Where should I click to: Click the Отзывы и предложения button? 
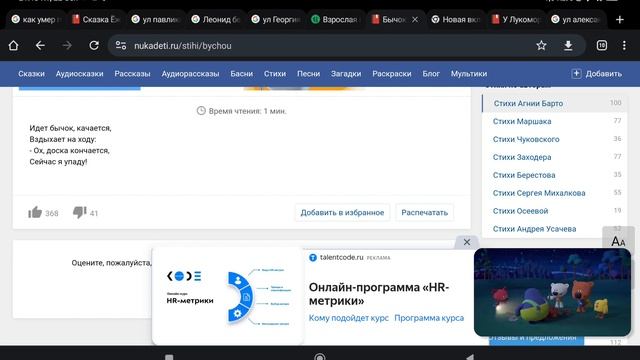tap(536, 339)
